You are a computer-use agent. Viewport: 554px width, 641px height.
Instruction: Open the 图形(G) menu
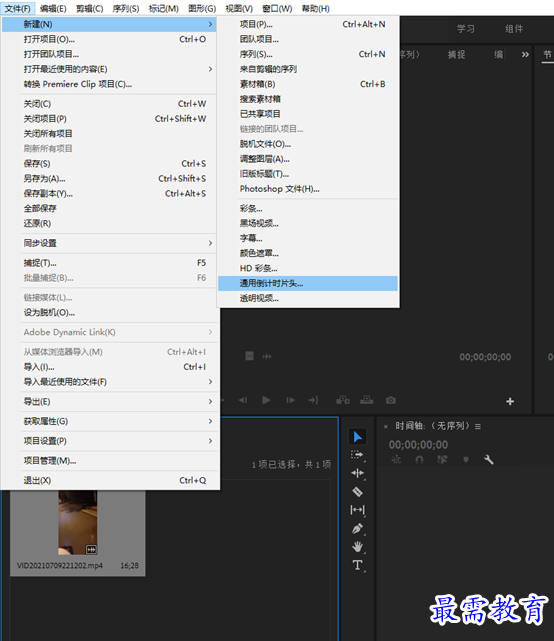202,9
